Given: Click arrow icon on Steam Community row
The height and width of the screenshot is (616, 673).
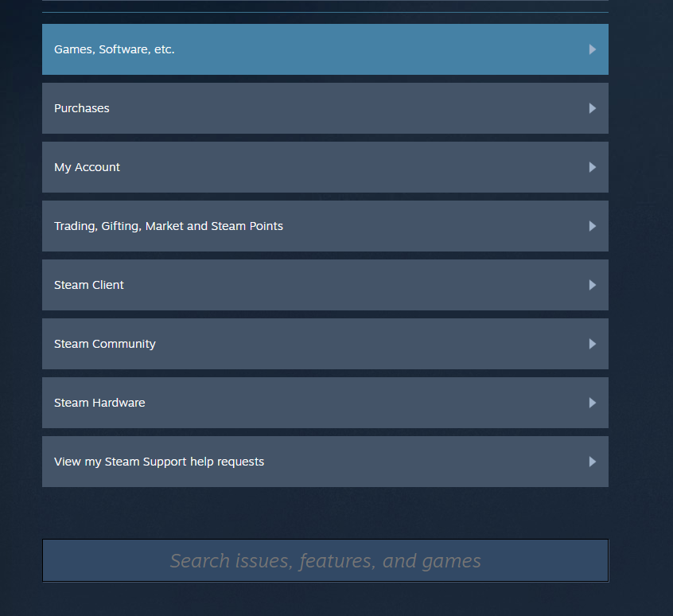Looking at the screenshot, I should click(x=593, y=343).
